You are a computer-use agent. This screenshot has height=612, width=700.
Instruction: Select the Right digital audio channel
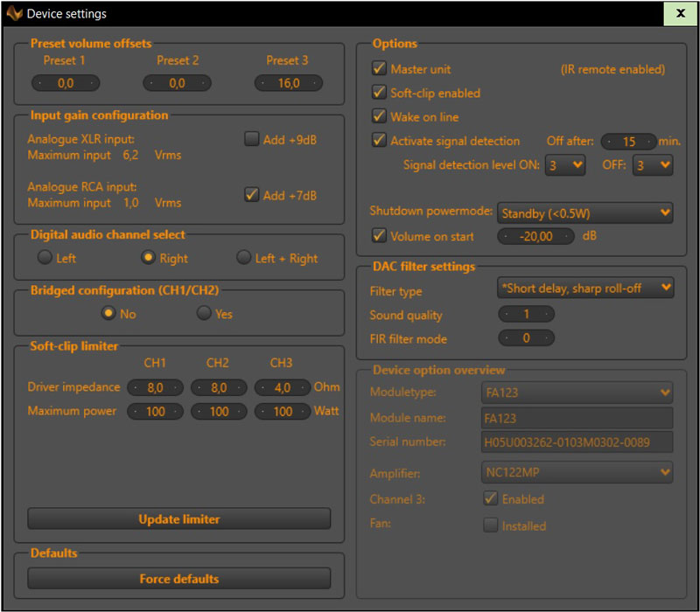point(148,257)
